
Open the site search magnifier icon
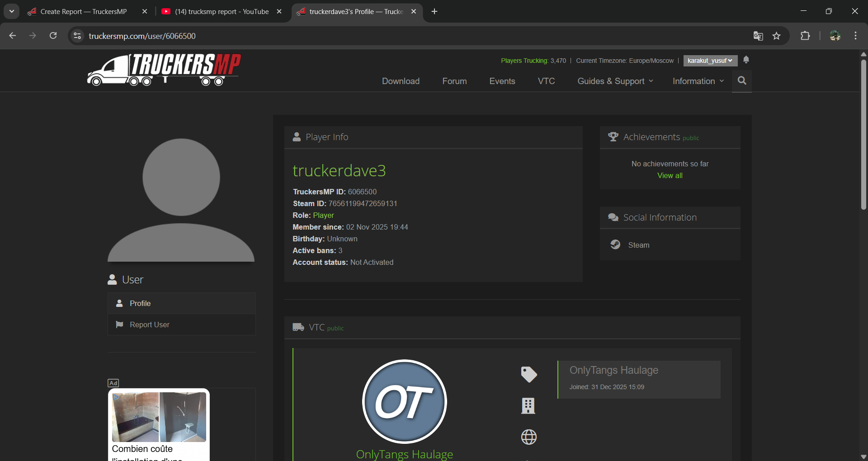[742, 80]
